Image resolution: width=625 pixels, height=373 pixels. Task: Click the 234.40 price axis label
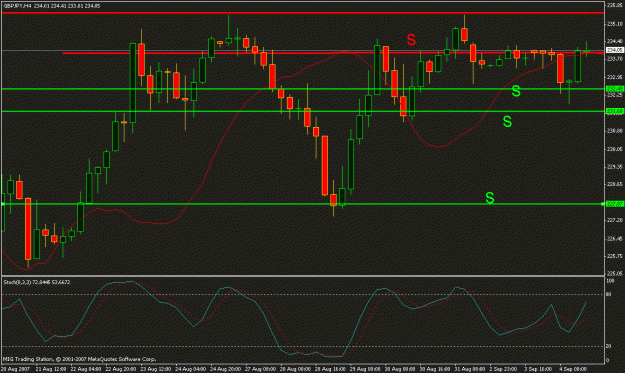pyautogui.click(x=614, y=41)
